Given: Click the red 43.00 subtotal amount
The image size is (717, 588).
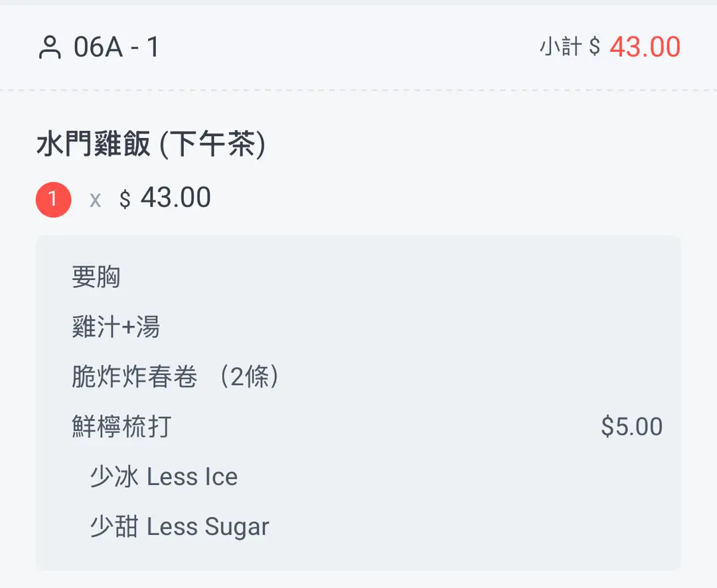Looking at the screenshot, I should (645, 47).
